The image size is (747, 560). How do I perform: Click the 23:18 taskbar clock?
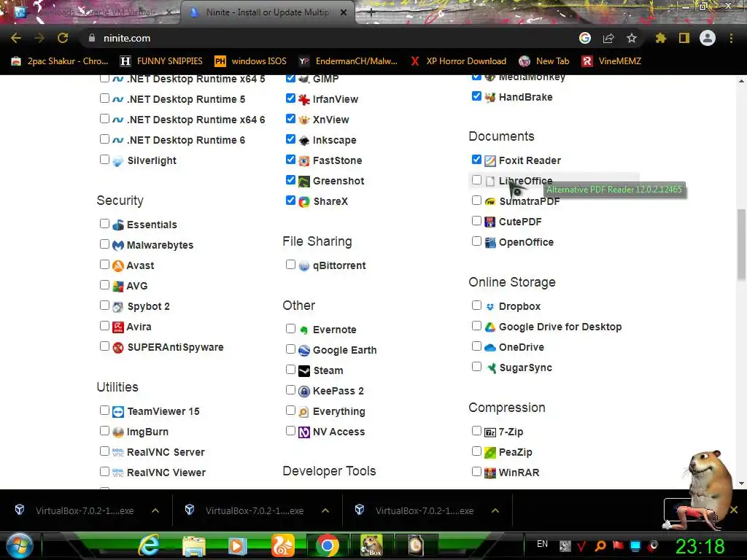700,546
